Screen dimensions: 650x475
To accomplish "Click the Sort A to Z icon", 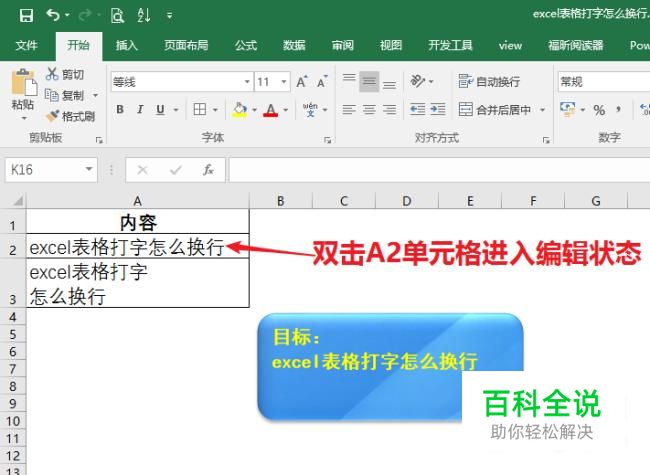I will [143, 15].
